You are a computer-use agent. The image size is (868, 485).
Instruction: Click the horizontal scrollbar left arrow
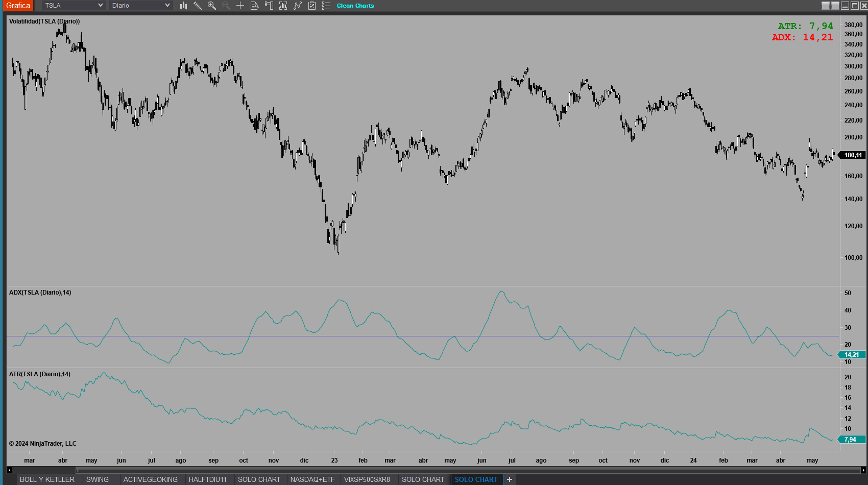coord(9,470)
